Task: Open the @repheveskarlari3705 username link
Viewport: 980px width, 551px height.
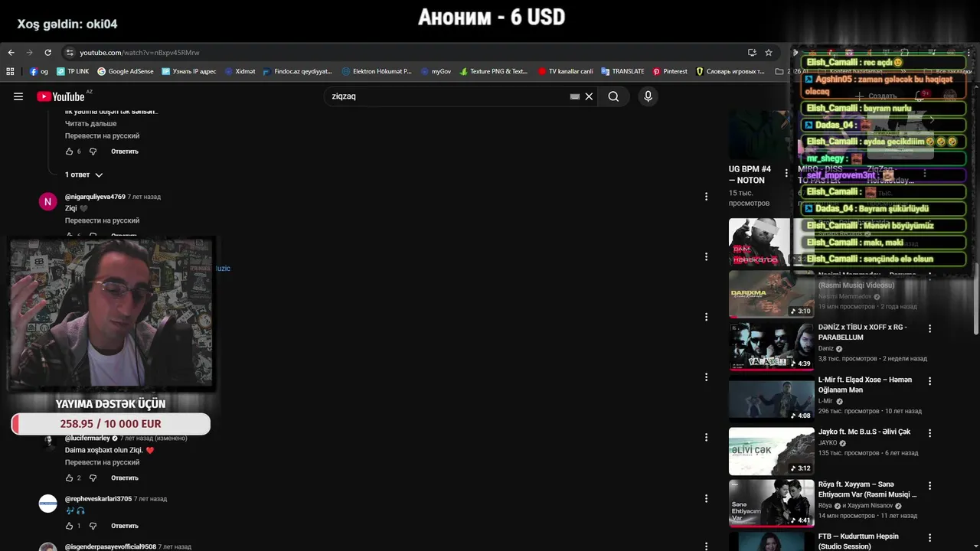Action: (x=98, y=498)
